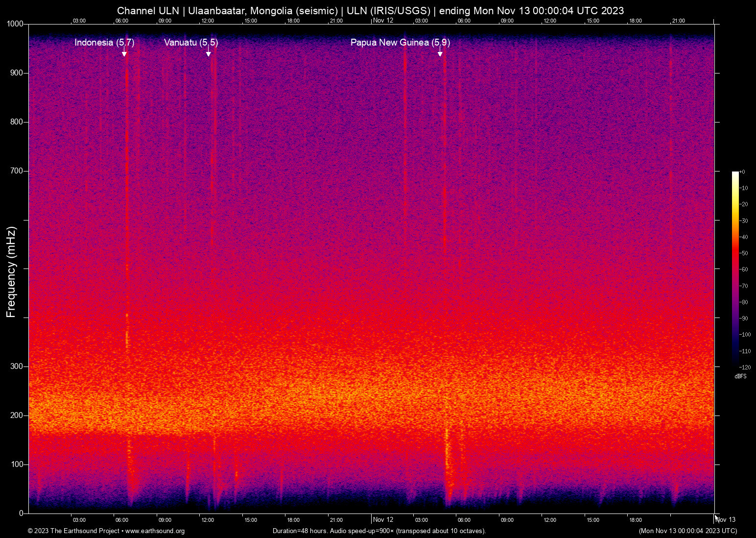Screen dimensions: 756x538
Task: Select the Vanuatu (5.5) earthquake label
Action: pos(191,43)
